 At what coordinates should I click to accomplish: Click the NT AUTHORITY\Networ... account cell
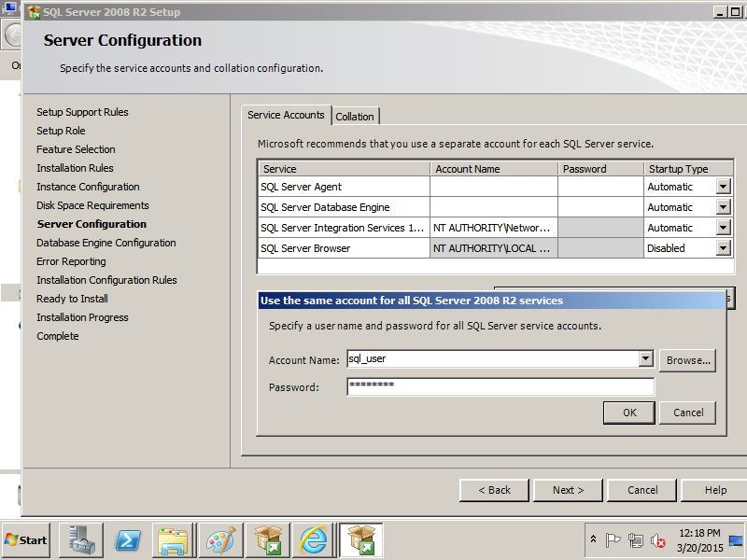pos(494,228)
